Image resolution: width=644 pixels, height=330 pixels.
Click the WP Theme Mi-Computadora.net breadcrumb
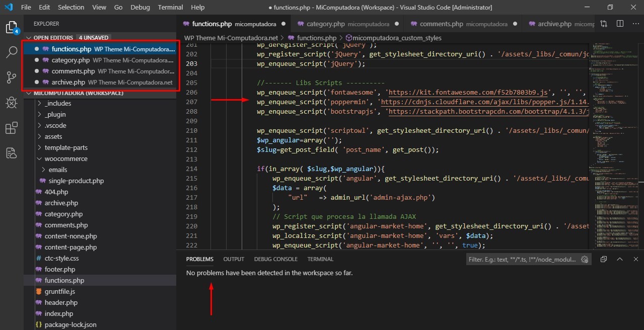231,38
